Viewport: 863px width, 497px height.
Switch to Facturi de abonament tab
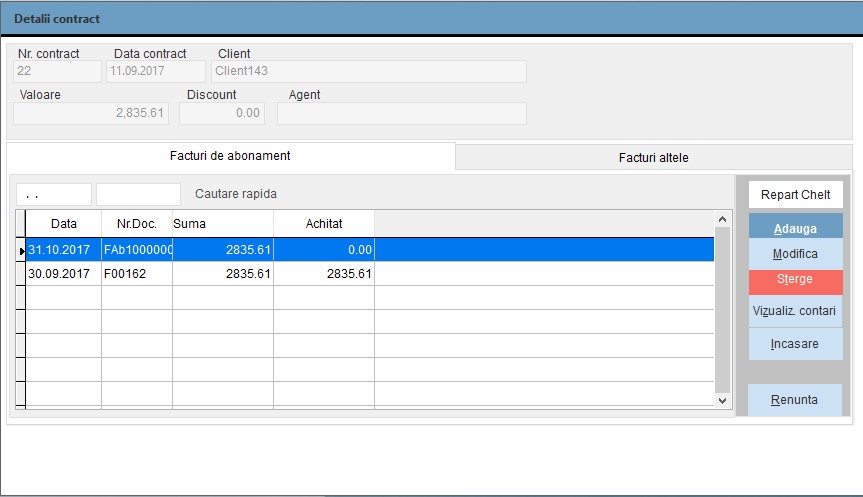(230, 156)
